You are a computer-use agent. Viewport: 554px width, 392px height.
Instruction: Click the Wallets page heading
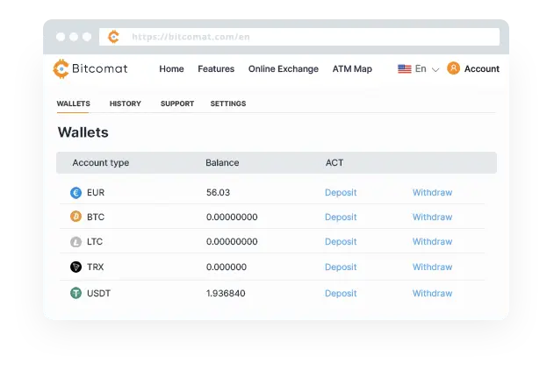coord(83,132)
